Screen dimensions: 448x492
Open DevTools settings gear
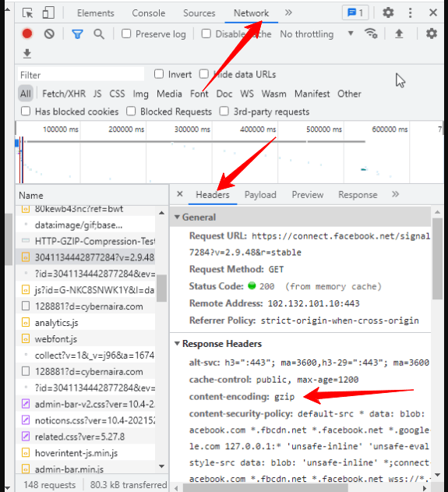[x=388, y=12]
